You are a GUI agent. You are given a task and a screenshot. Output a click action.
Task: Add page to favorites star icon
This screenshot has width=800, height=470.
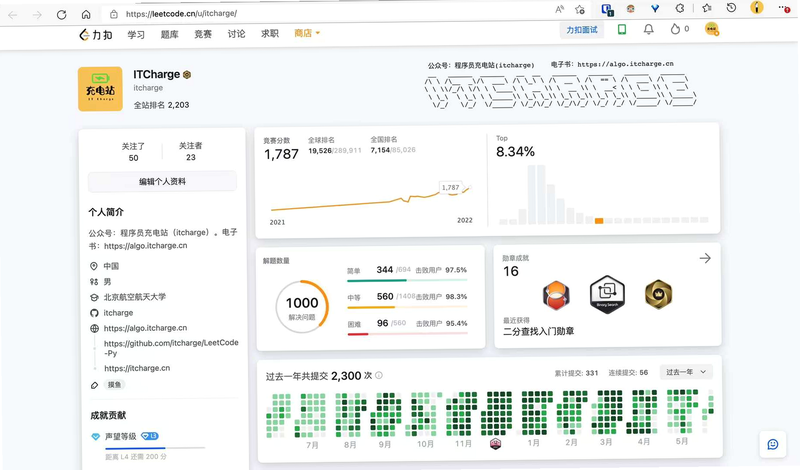click(580, 9)
